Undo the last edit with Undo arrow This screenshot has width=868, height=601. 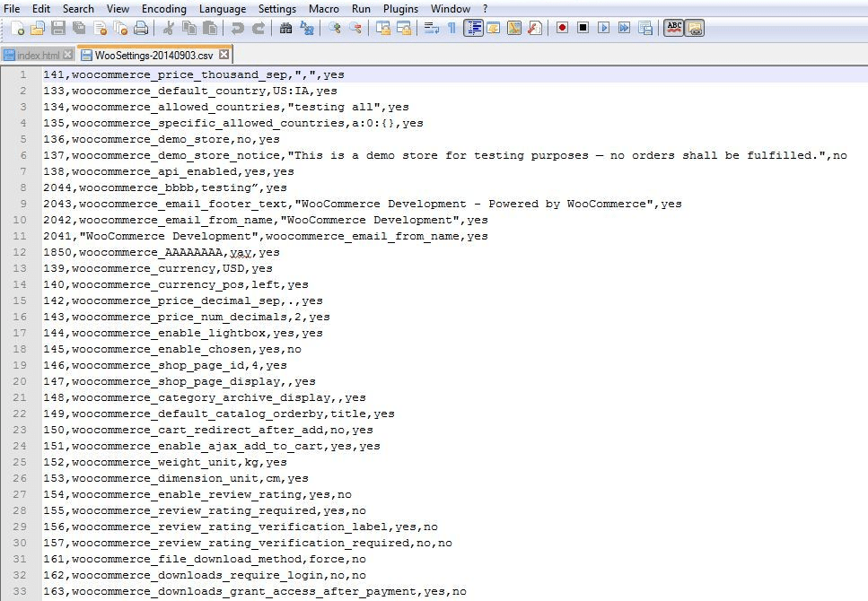[238, 28]
